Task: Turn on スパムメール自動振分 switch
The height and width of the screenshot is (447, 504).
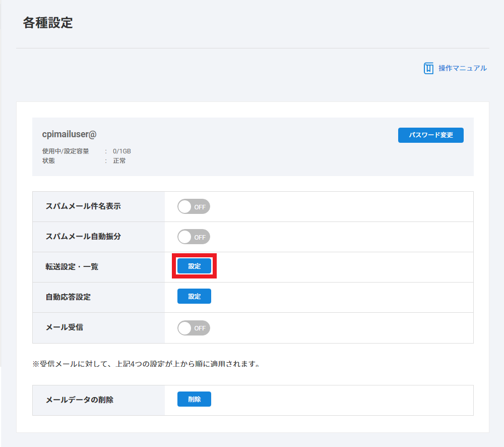Action: pyautogui.click(x=194, y=237)
